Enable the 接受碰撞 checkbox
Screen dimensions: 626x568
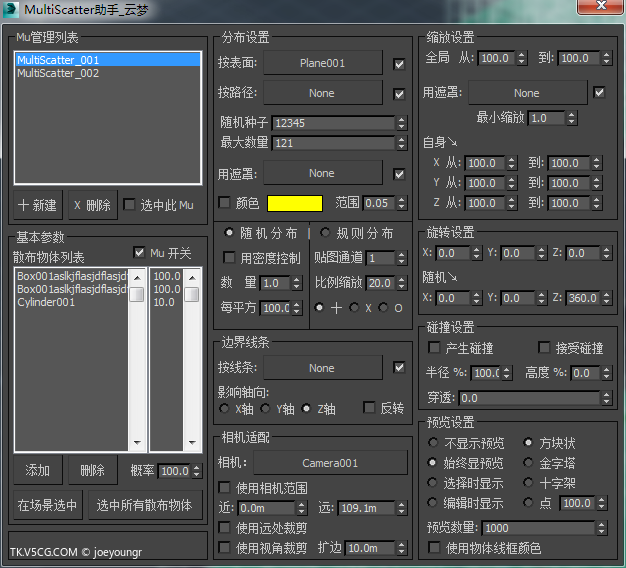[x=544, y=347]
